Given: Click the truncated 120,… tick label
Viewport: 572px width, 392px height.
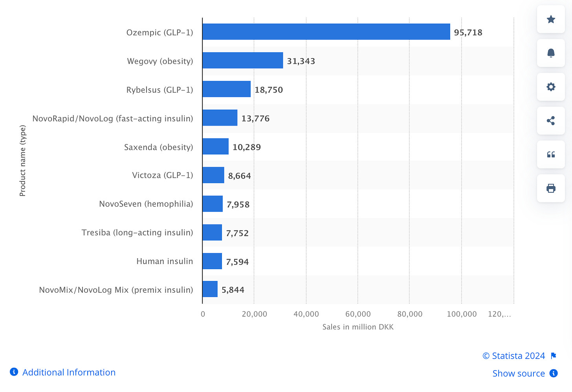Looking at the screenshot, I should click(x=499, y=314).
